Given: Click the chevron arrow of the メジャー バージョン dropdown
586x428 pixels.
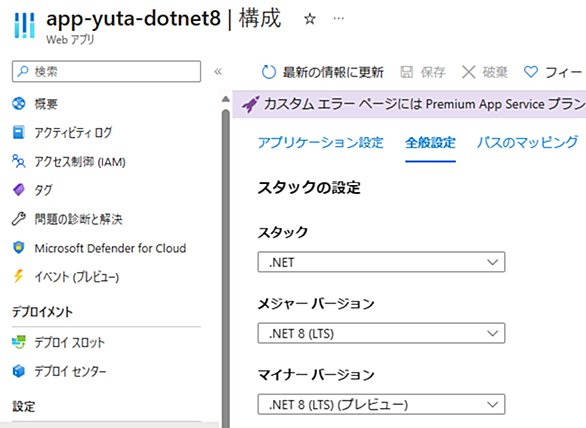Looking at the screenshot, I should point(493,333).
